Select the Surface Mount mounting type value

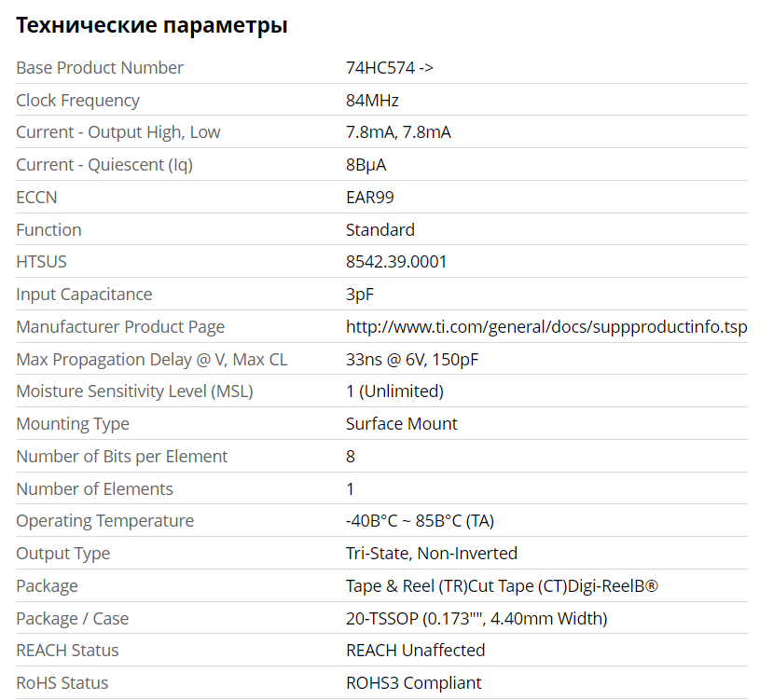pos(401,424)
